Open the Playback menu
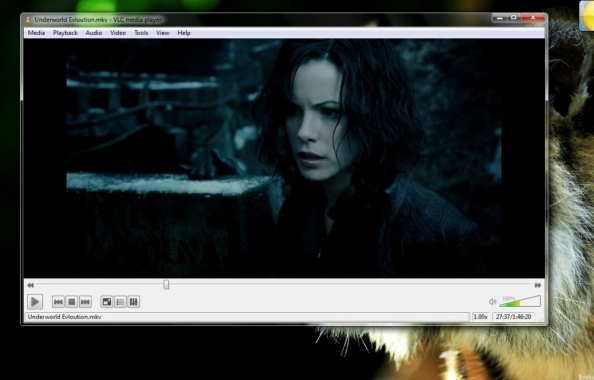Viewport: 594px width, 380px height. click(65, 33)
